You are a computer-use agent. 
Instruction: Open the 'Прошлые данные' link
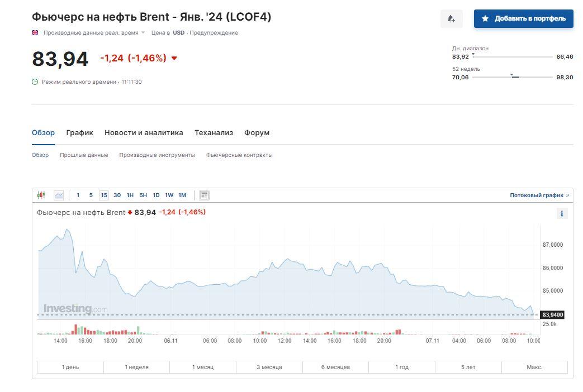tap(84, 155)
